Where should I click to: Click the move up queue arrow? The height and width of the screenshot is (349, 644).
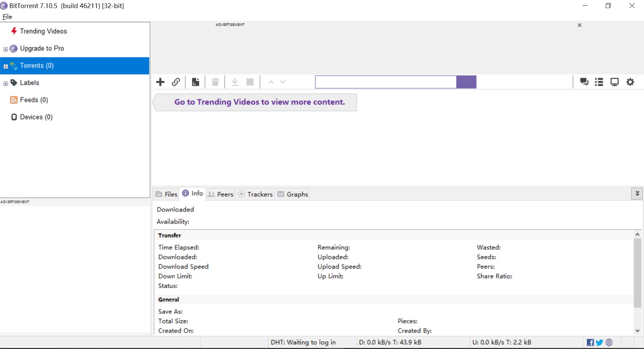pos(271,82)
